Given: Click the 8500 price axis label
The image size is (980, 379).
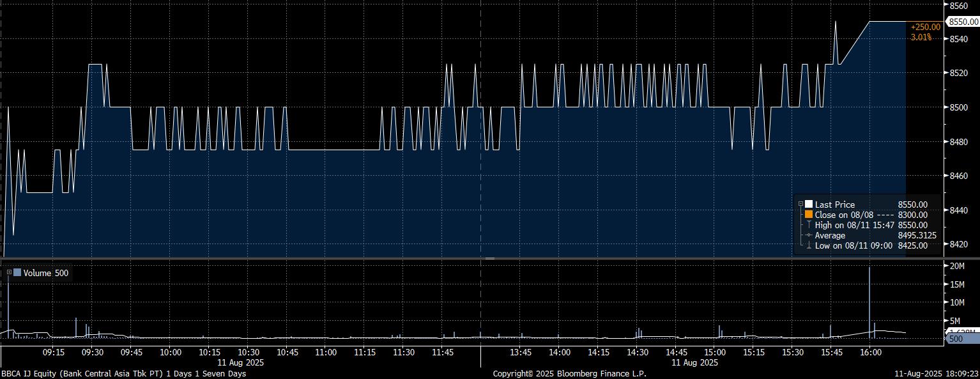Looking at the screenshot, I should 959,107.
